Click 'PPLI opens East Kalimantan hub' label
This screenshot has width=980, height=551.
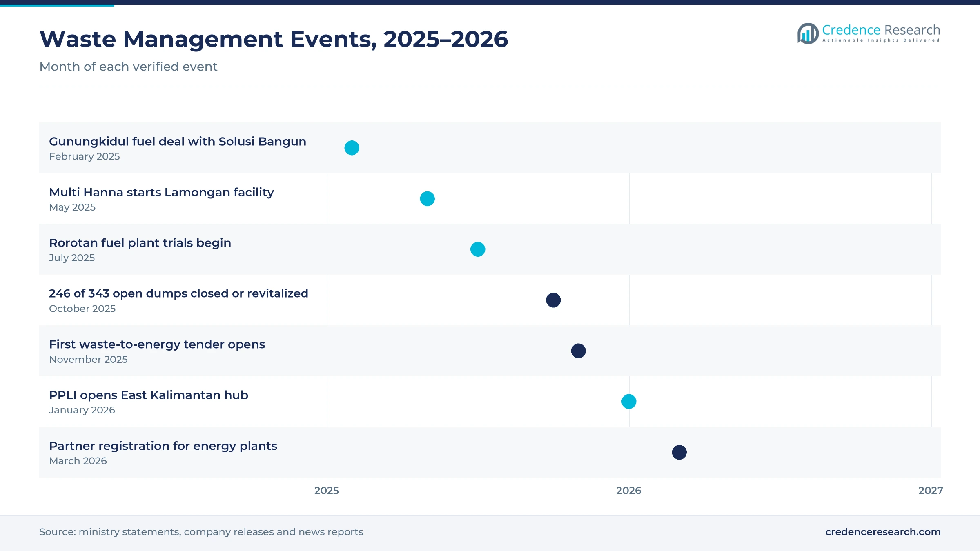(149, 395)
